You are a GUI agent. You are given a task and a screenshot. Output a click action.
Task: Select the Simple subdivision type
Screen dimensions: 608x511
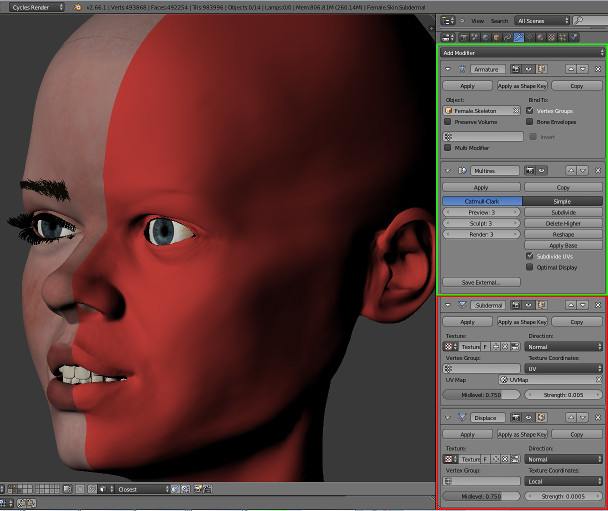[x=564, y=200]
